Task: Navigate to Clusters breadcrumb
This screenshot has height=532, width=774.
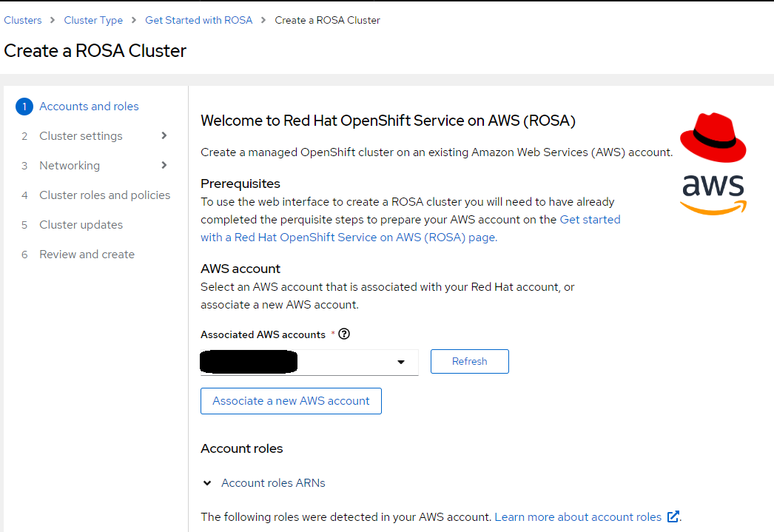Action: point(22,20)
